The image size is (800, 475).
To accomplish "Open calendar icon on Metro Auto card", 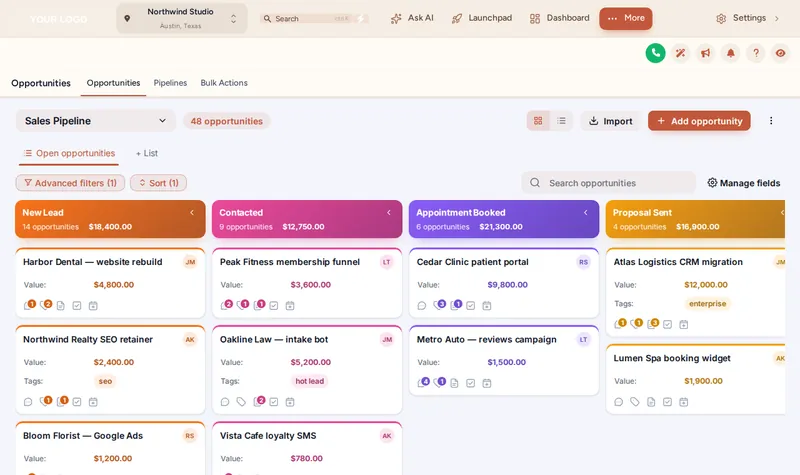I will [x=487, y=383].
